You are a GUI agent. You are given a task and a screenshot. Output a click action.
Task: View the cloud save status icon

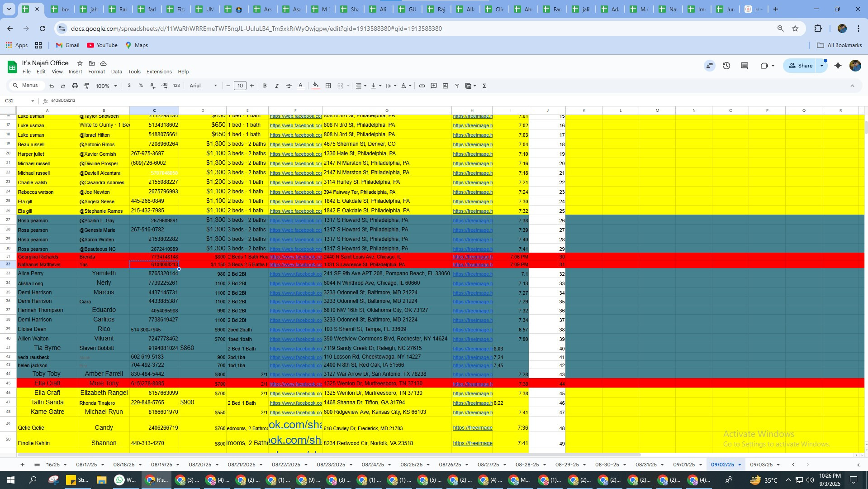104,63
